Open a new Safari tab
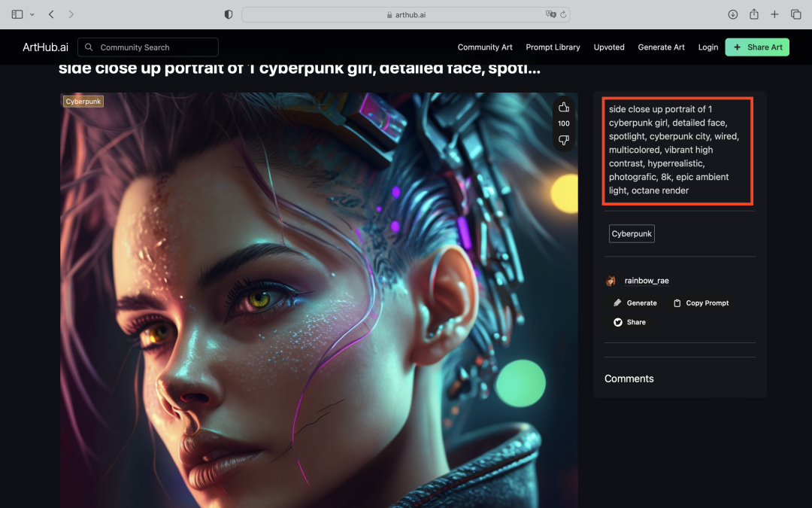Viewport: 812px width, 508px height. (x=774, y=14)
